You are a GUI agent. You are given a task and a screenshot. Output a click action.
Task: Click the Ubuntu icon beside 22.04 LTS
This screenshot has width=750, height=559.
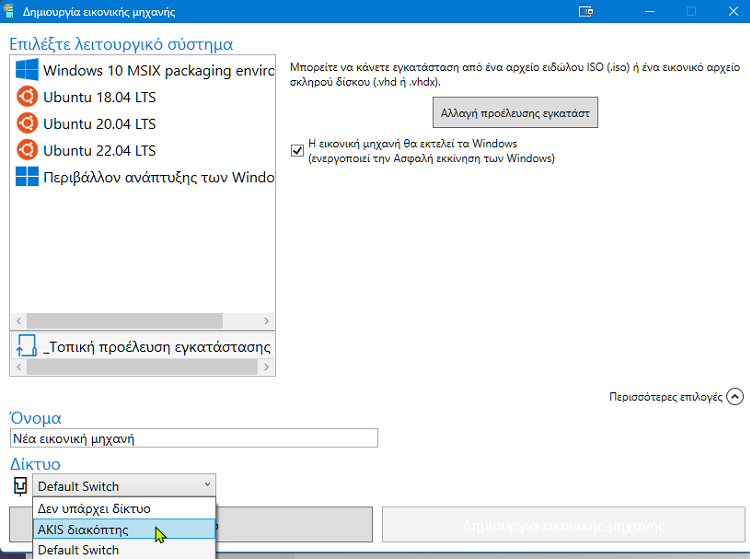click(27, 150)
